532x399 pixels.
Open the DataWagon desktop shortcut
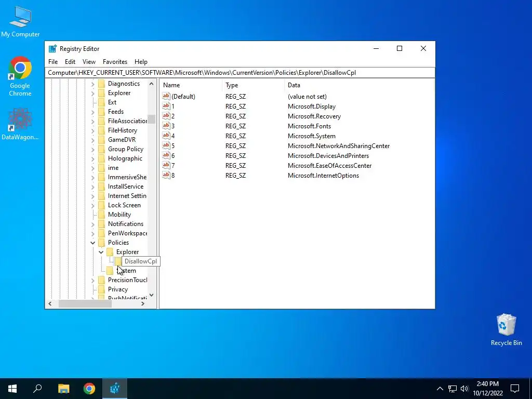pos(20,124)
